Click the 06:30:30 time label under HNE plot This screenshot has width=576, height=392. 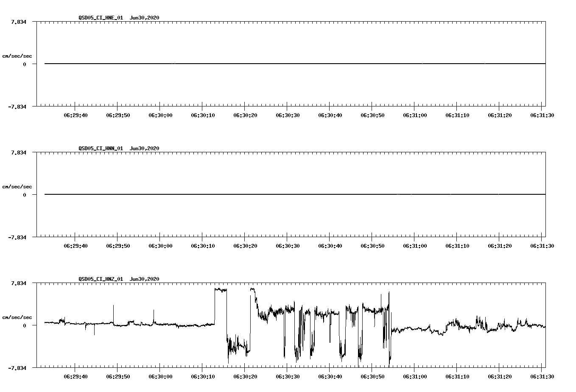coord(288,115)
